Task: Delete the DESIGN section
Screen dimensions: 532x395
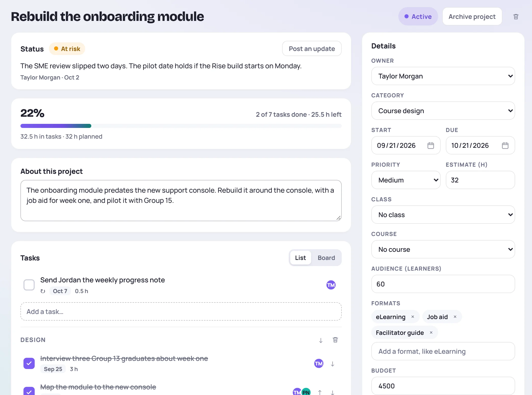Action: (335, 340)
